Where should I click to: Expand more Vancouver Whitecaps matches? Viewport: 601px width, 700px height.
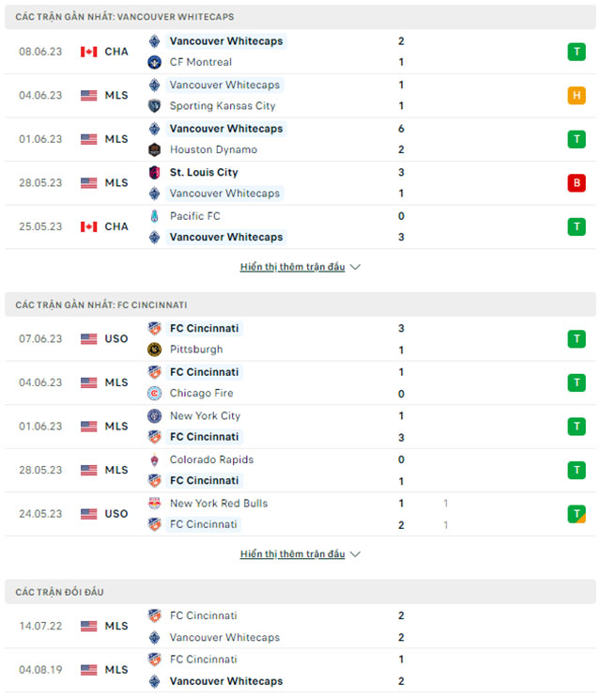click(x=300, y=267)
